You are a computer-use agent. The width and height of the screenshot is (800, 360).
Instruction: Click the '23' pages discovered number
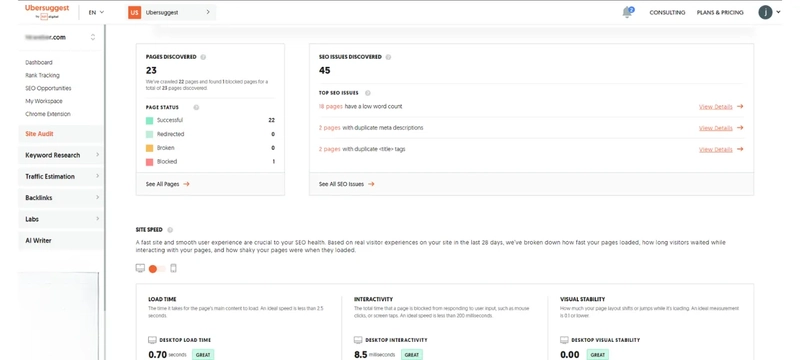[x=151, y=70]
